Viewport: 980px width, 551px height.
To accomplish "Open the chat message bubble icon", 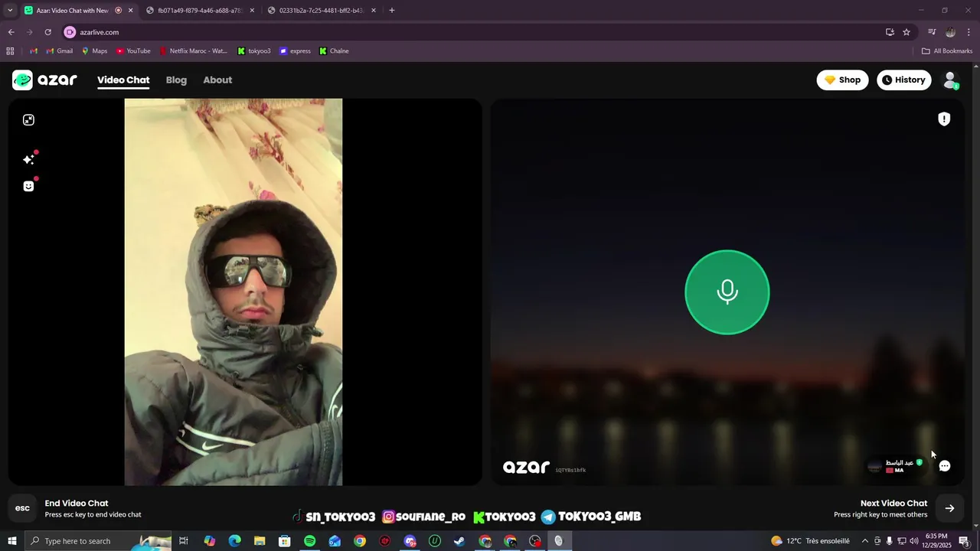I will click(945, 466).
